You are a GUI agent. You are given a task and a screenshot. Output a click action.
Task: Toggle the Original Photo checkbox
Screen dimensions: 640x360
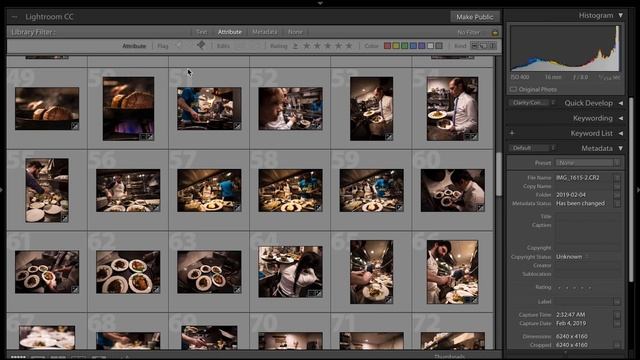tap(513, 89)
